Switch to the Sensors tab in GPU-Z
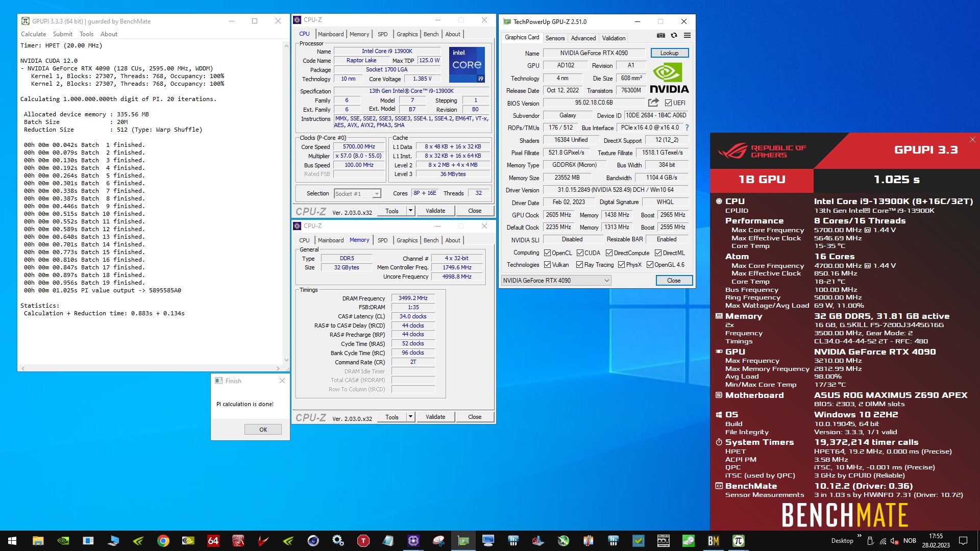 (x=555, y=38)
